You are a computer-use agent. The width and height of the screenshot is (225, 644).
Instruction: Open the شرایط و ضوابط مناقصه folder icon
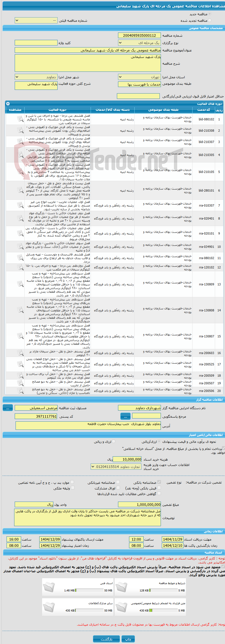122,587
